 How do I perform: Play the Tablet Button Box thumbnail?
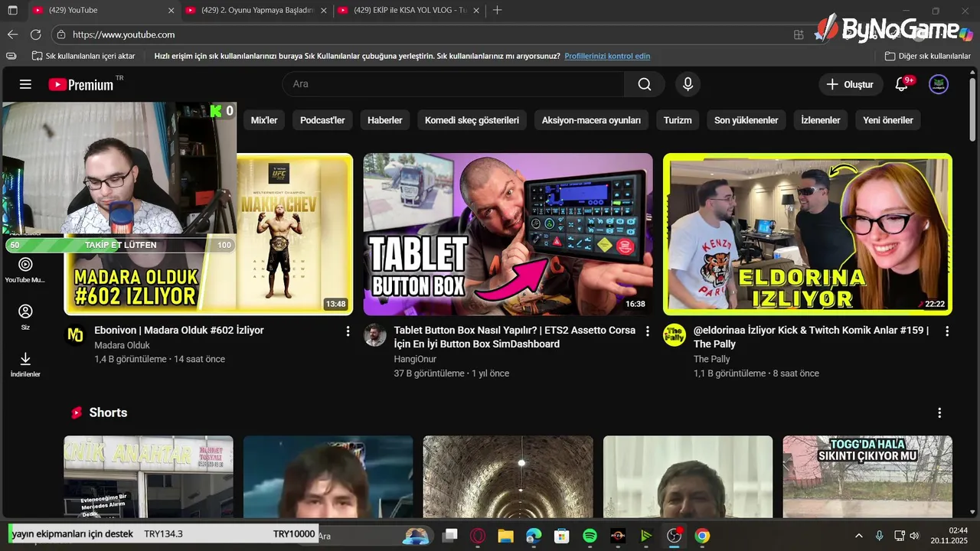(508, 234)
